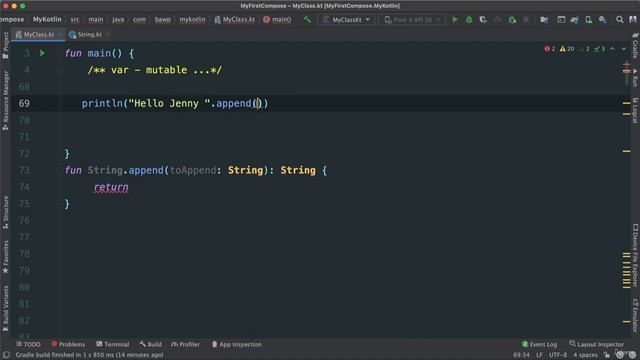This screenshot has width=640, height=360.
Task: Click the underlined return keyword
Action: [111, 187]
